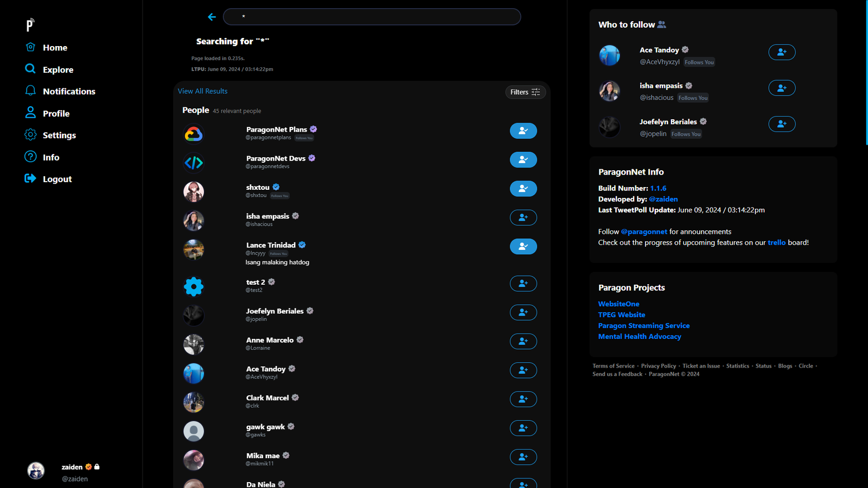
Task: Click the Logout icon in sidebar
Action: coord(30,178)
